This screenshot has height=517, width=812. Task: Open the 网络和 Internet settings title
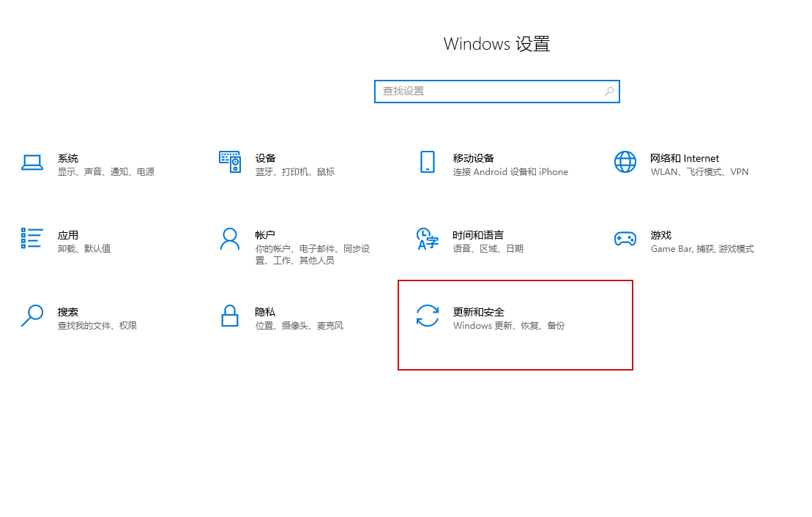[x=685, y=158]
